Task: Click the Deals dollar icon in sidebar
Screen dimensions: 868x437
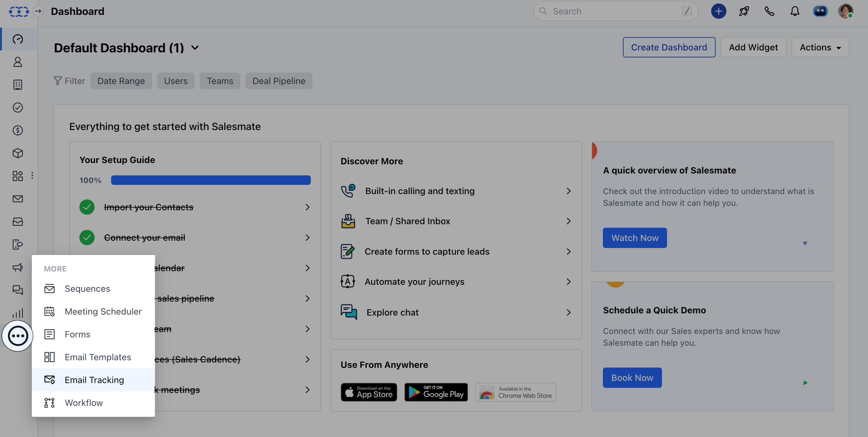Action: point(17,130)
